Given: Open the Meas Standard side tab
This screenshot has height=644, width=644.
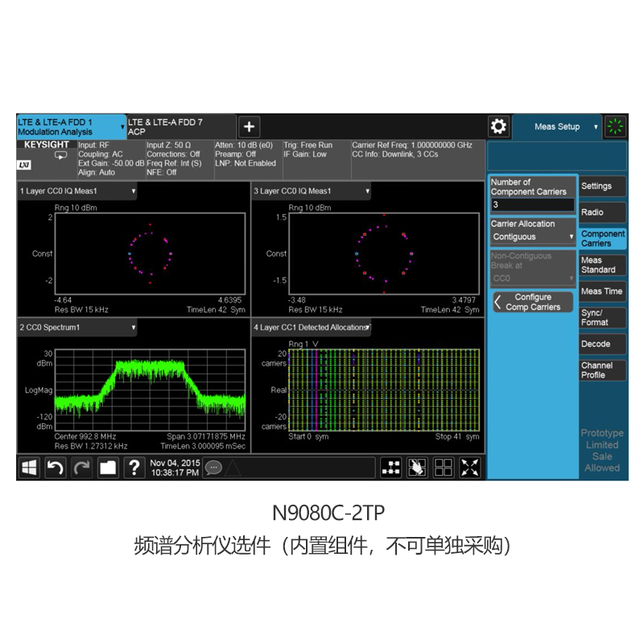Looking at the screenshot, I should pyautogui.click(x=602, y=265).
